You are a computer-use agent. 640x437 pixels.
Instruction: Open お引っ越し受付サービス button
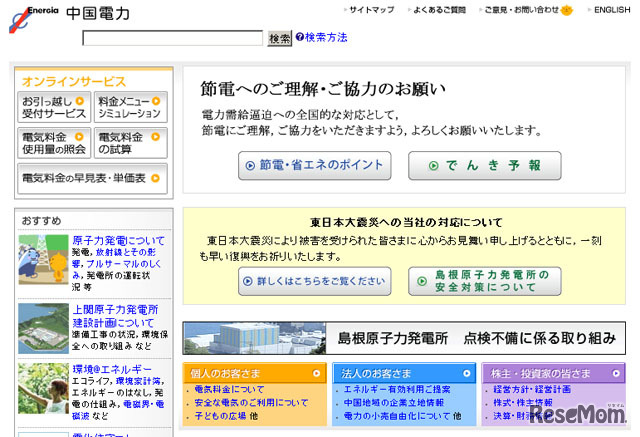click(54, 107)
